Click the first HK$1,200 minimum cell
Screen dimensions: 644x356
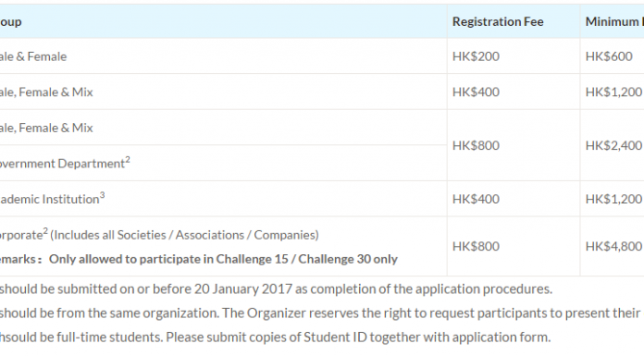point(613,92)
